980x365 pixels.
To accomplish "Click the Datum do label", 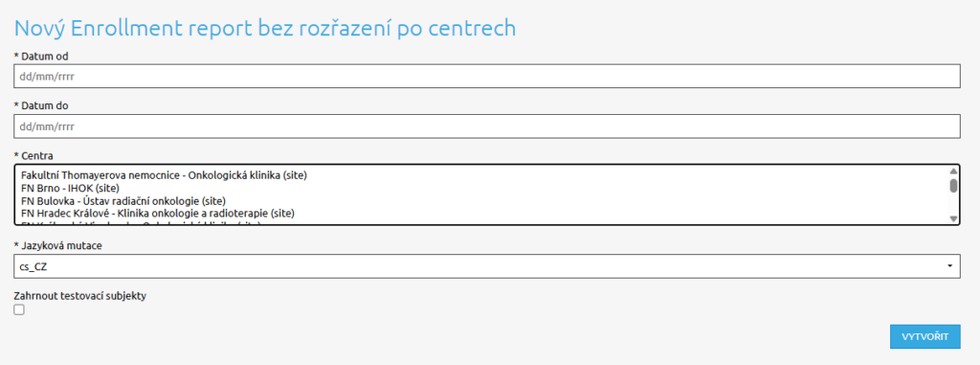I will tap(40, 105).
